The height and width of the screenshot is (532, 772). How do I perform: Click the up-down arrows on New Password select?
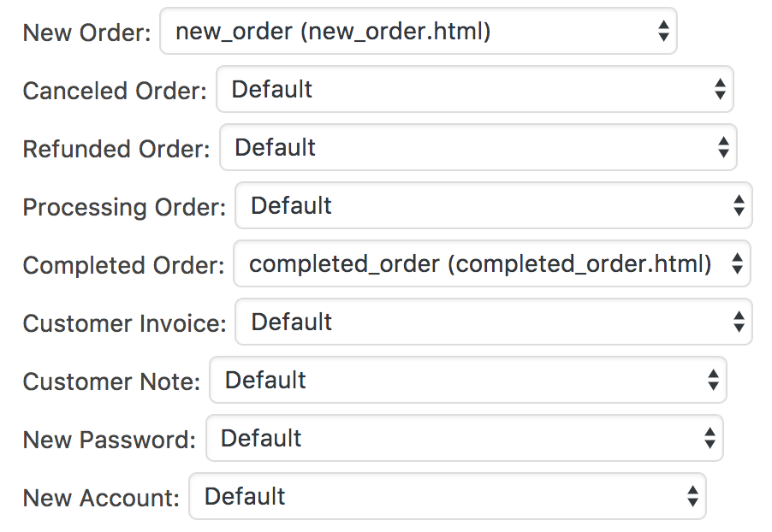[710, 439]
